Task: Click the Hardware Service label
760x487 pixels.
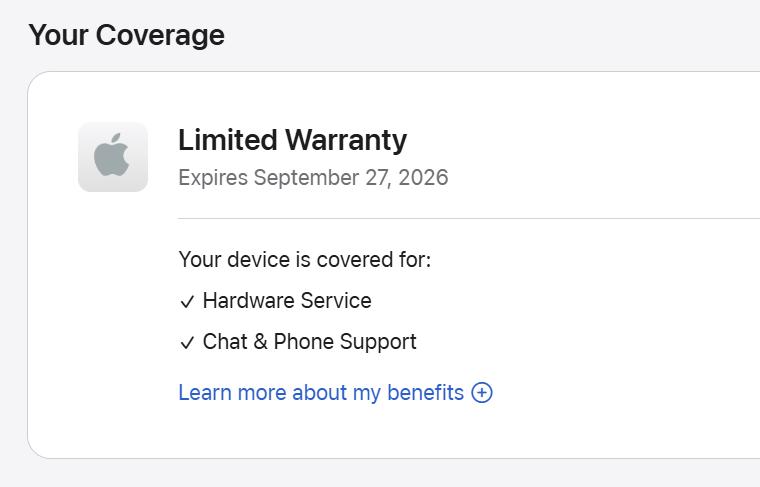Action: point(287,301)
